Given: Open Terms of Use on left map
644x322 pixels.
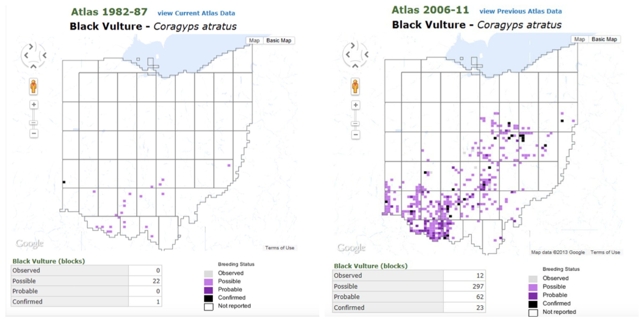Looking at the screenshot, I should pyautogui.click(x=280, y=248).
